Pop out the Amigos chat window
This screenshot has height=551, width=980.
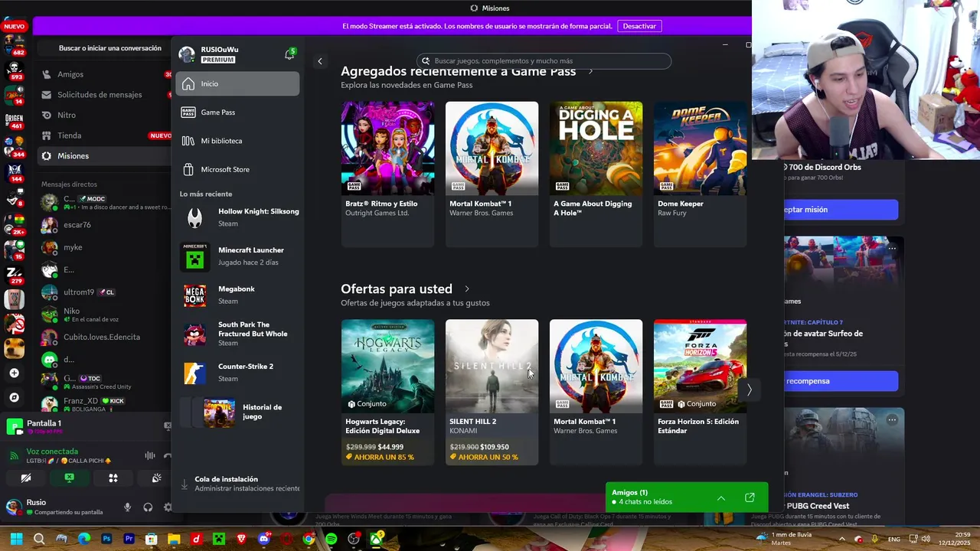pos(750,498)
